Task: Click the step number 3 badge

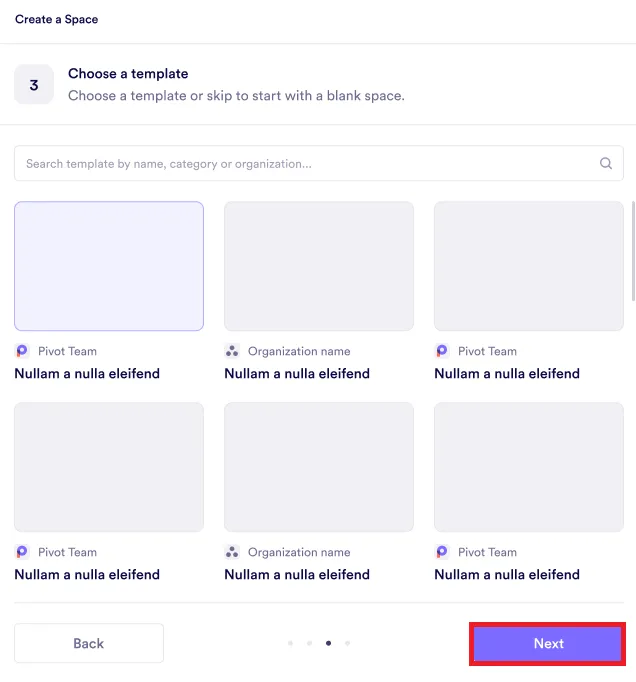Action: pyautogui.click(x=34, y=85)
